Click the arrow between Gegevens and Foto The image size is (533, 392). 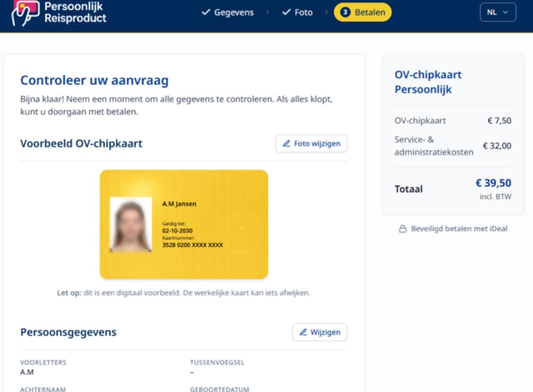click(267, 12)
